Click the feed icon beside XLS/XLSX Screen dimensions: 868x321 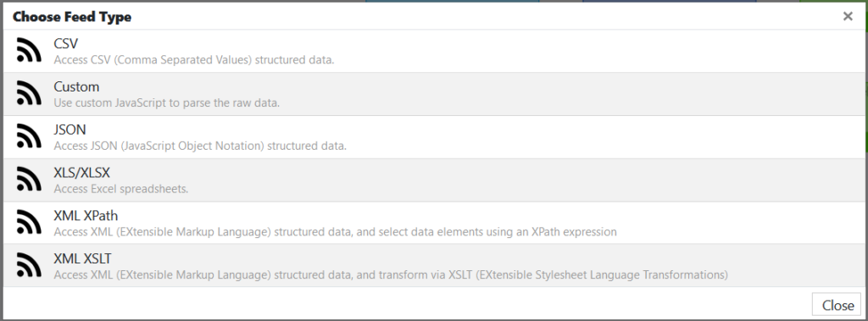(29, 180)
